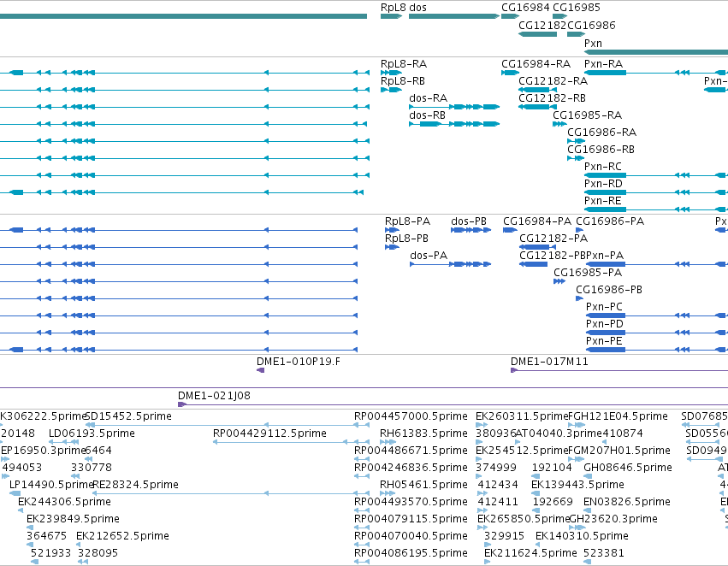This screenshot has height=566, width=728.
Task: Select the Pxn-RE transcript label
Action: [x=602, y=201]
